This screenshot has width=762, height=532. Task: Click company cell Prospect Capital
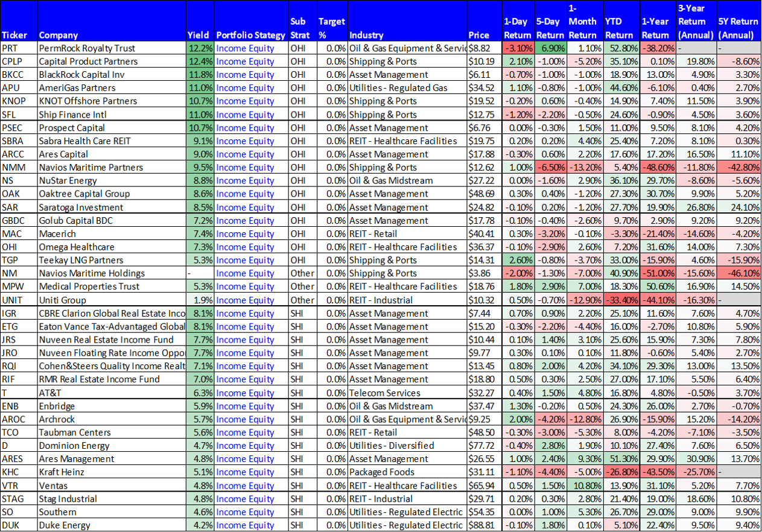tap(112, 128)
